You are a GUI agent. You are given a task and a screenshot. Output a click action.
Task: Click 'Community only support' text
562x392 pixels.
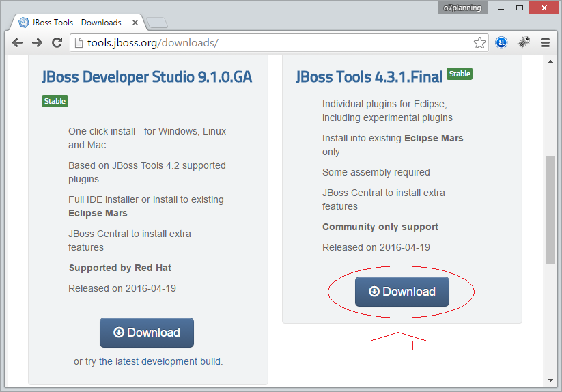[380, 227]
